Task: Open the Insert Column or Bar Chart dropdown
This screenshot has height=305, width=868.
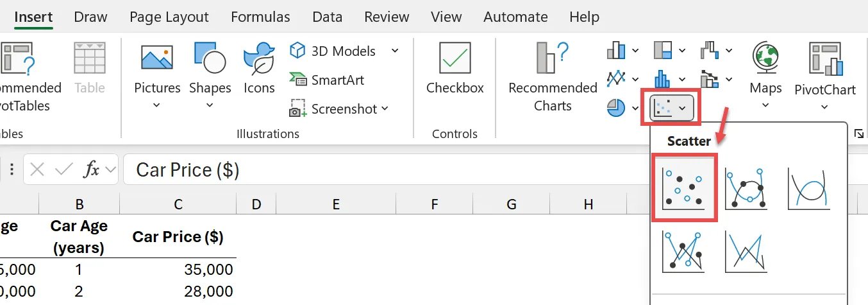Action: [623, 50]
